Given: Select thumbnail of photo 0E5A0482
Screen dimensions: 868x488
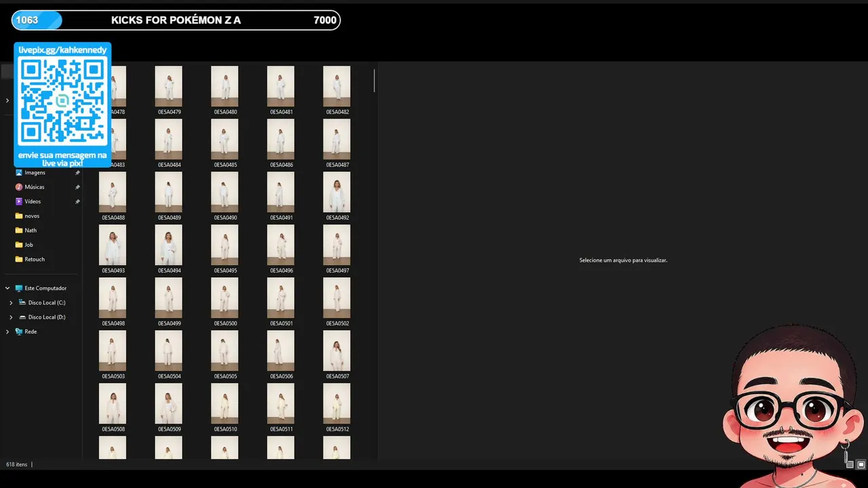Looking at the screenshot, I should point(337,86).
